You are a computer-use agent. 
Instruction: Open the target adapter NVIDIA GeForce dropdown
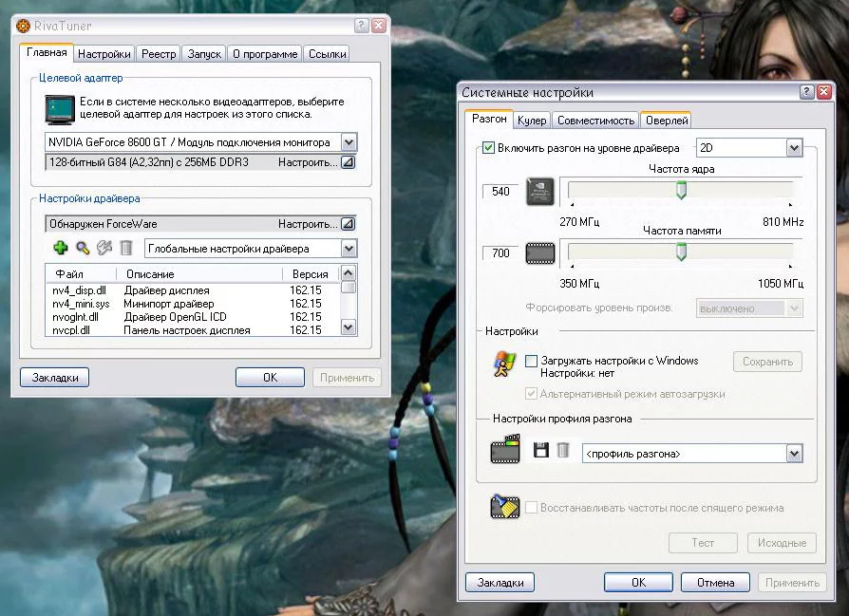pyautogui.click(x=349, y=142)
